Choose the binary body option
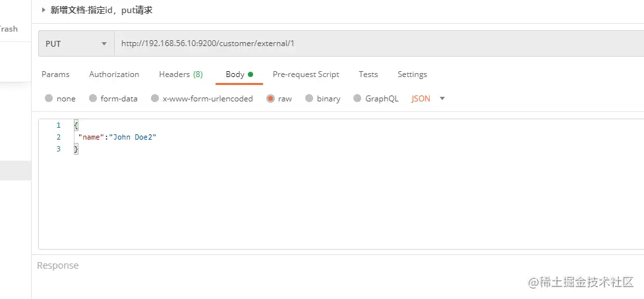 pos(323,98)
